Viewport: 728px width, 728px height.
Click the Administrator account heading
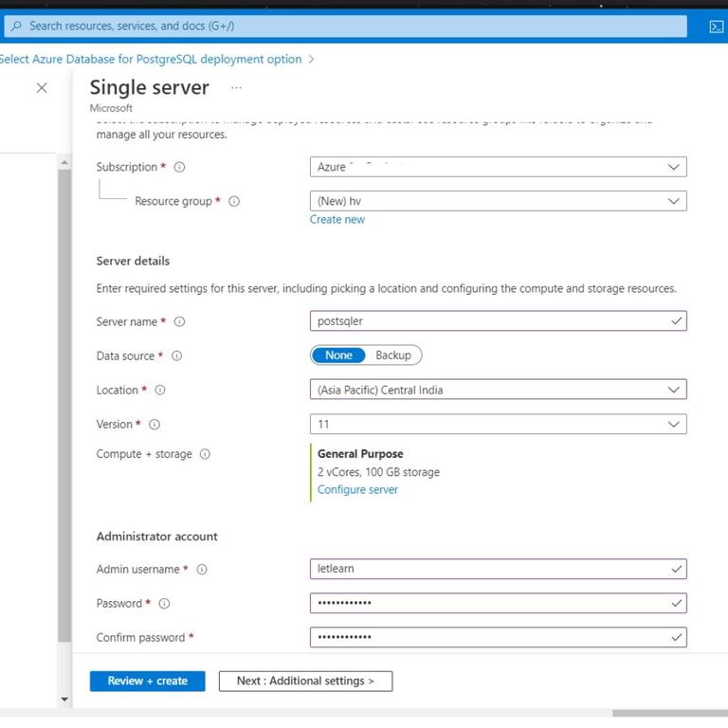pos(157,537)
